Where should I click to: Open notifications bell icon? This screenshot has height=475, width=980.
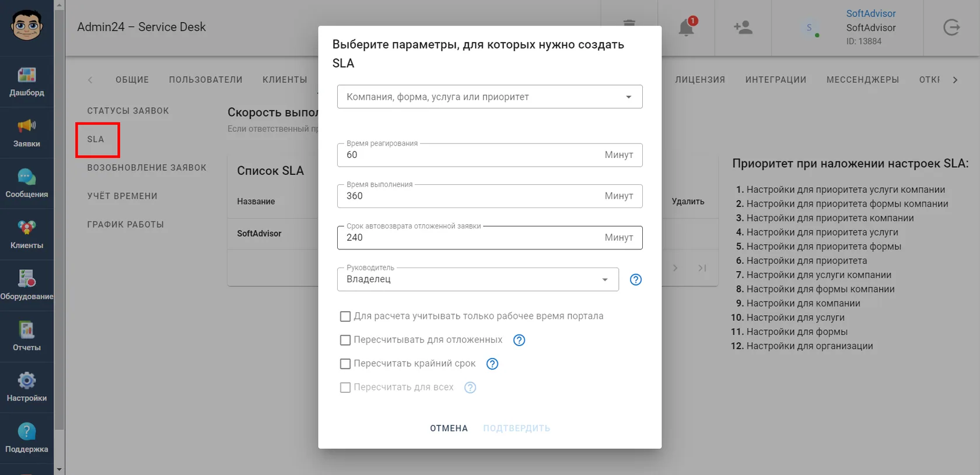click(687, 27)
